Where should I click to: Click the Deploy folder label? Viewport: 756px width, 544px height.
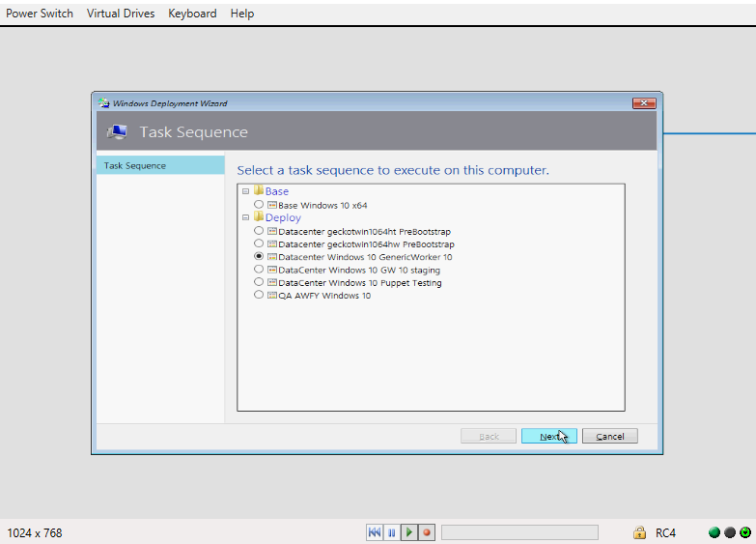tap(283, 218)
